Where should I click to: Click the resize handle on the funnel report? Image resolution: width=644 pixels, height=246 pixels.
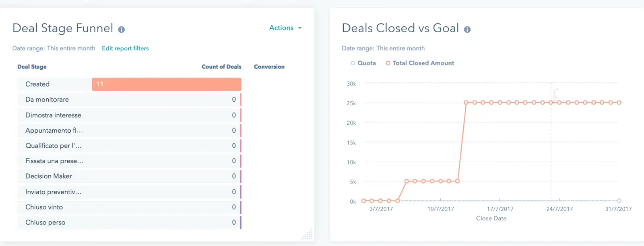tap(308, 234)
